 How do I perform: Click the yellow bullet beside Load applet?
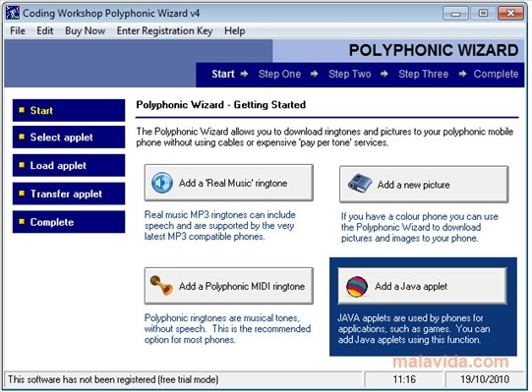click(22, 165)
